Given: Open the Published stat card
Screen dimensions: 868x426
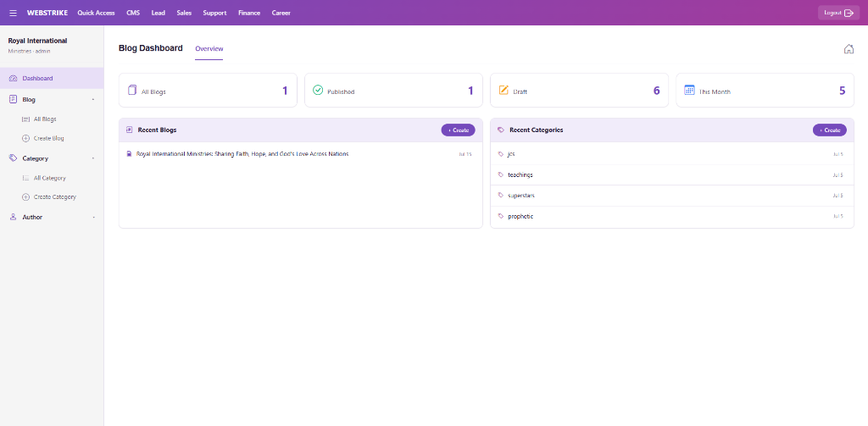Looking at the screenshot, I should click(x=393, y=90).
